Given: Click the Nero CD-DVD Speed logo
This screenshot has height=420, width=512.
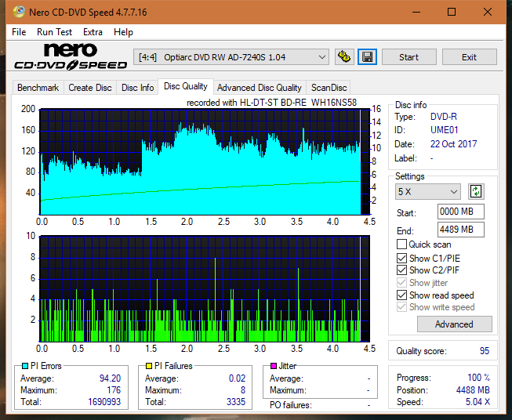Looking at the screenshot, I should (x=71, y=56).
